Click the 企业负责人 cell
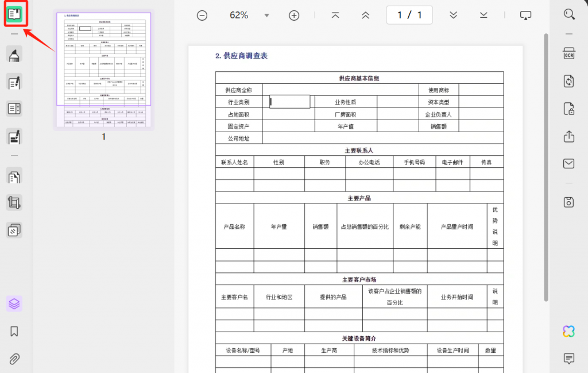The width and height of the screenshot is (588, 373). (438, 114)
